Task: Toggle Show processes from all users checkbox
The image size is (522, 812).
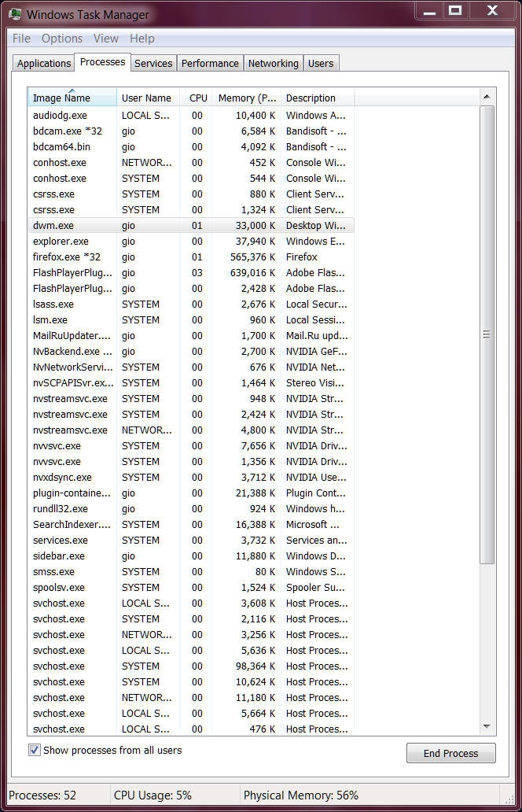Action: pos(34,750)
